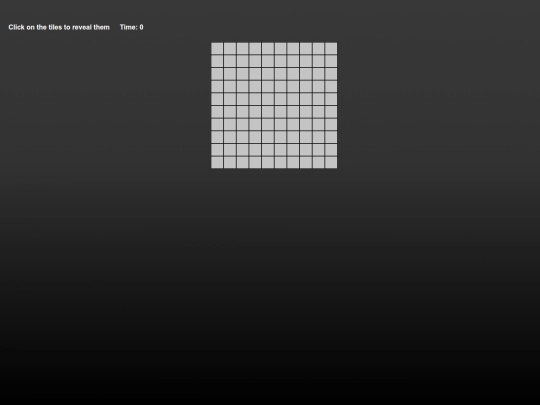Reveal tile in row 7, column 6
This screenshot has width=540, height=405.
tap(280, 124)
